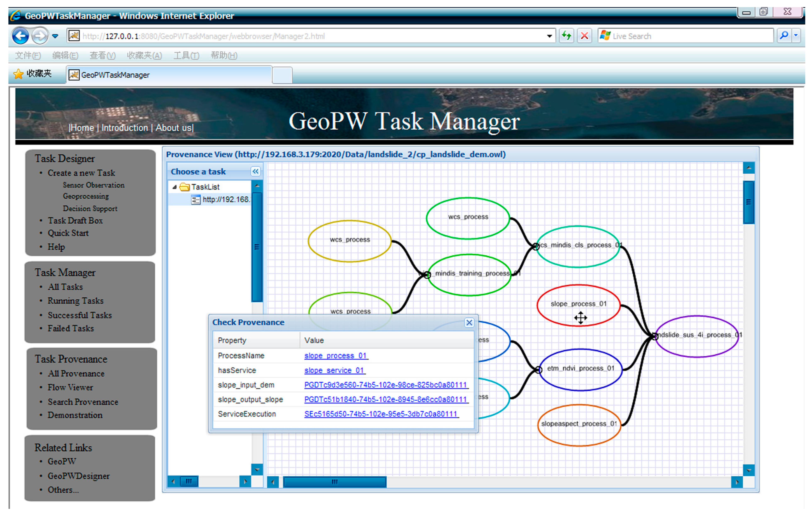Viewport: 812px width, 515px height.
Task: Click the browser Forward arrow button
Action: (x=40, y=36)
